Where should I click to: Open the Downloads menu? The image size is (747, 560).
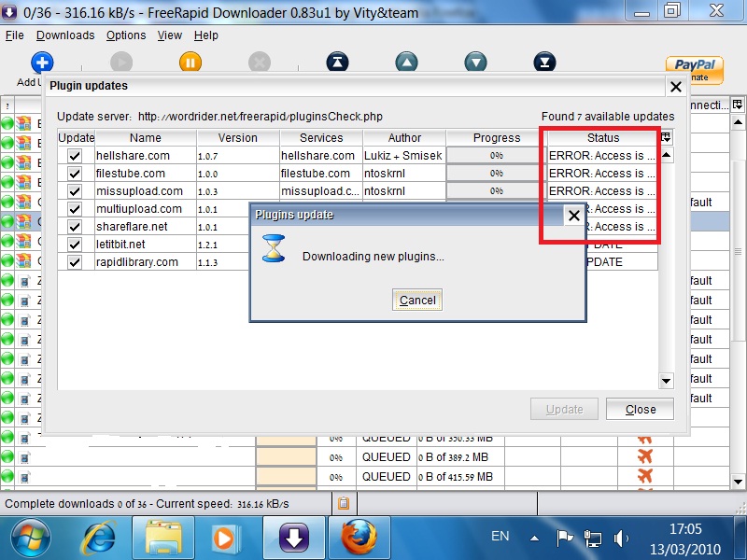65,35
